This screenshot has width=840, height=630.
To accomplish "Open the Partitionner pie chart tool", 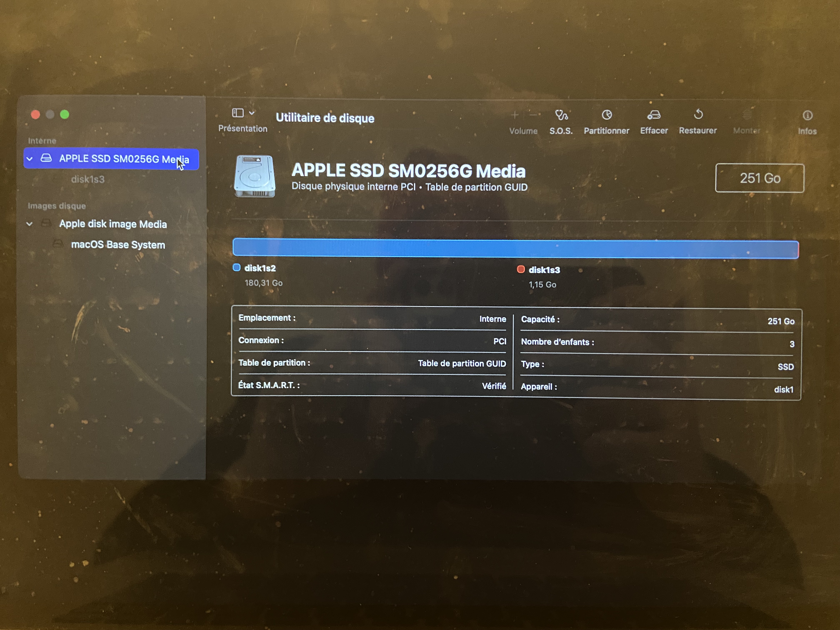I will [607, 115].
